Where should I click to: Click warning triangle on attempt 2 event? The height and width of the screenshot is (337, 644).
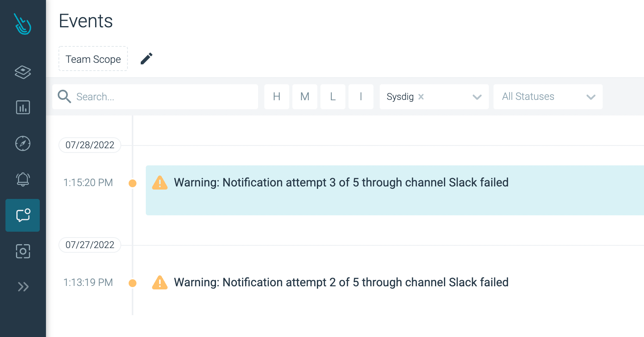[160, 282]
